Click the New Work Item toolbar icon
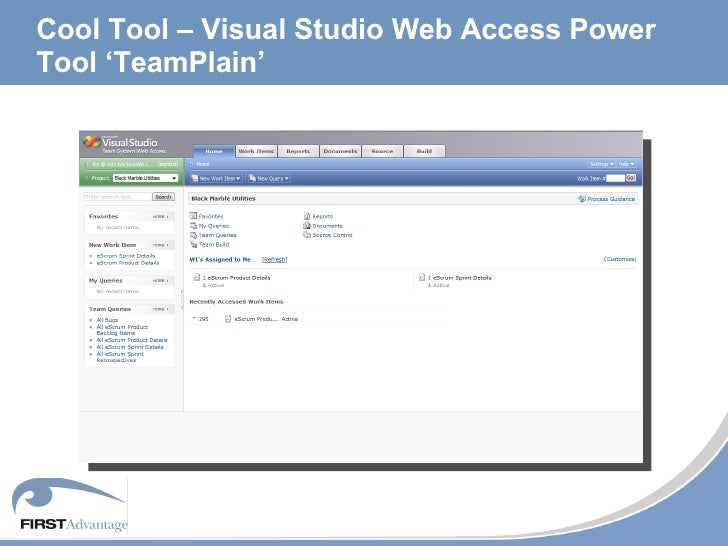The height and width of the screenshot is (546, 728). pos(195,178)
